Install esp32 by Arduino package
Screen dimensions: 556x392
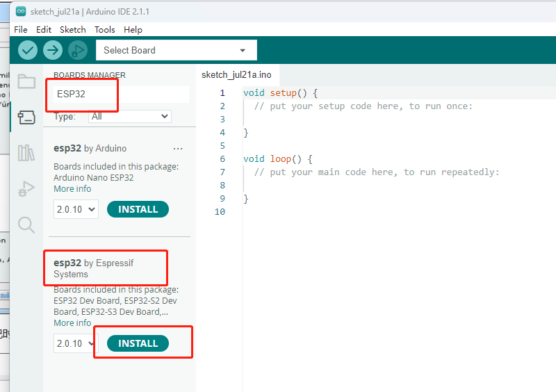pyautogui.click(x=138, y=209)
